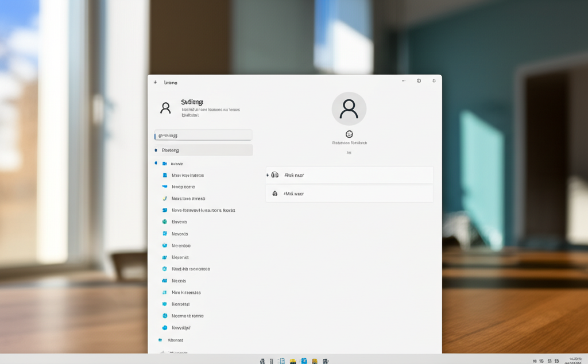588x364 pixels.
Task: Click the small round icon beneath the avatar
Action: tap(349, 134)
